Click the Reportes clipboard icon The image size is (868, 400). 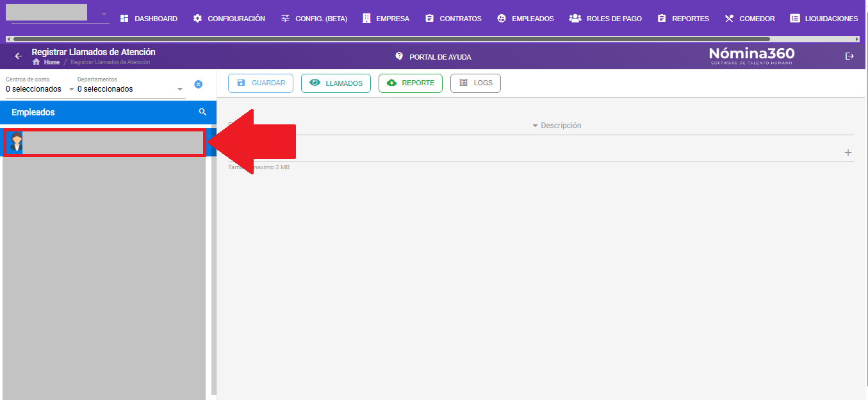pos(662,19)
